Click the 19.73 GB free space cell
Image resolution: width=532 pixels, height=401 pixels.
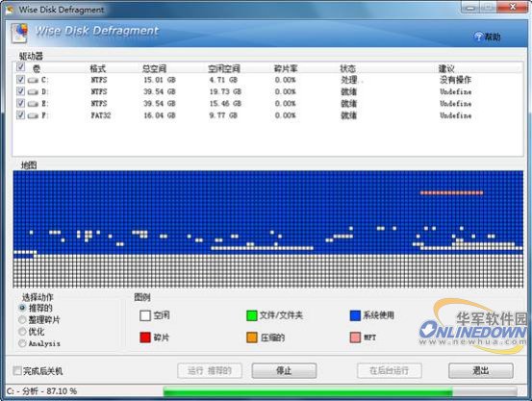click(x=225, y=92)
